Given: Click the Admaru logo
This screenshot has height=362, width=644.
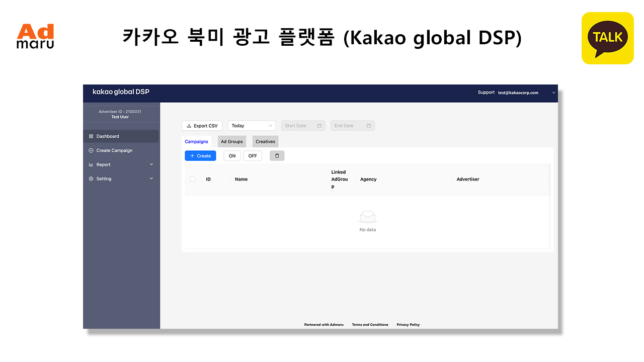Looking at the screenshot, I should click(x=35, y=36).
